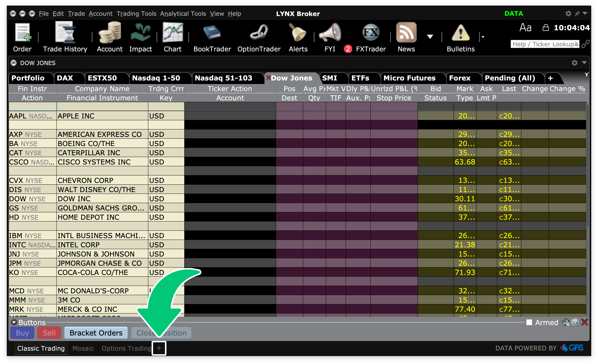The height and width of the screenshot is (364, 598).
Task: Click the Buy button
Action: [22, 333]
